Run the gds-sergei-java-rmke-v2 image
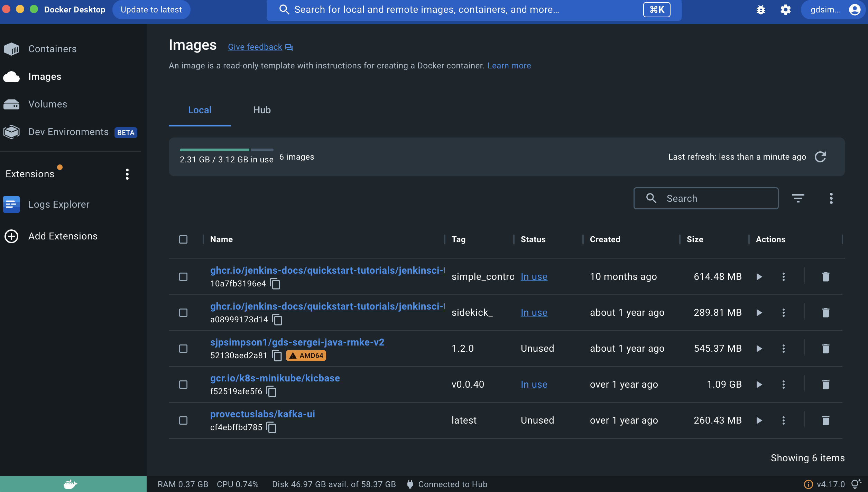 759,349
